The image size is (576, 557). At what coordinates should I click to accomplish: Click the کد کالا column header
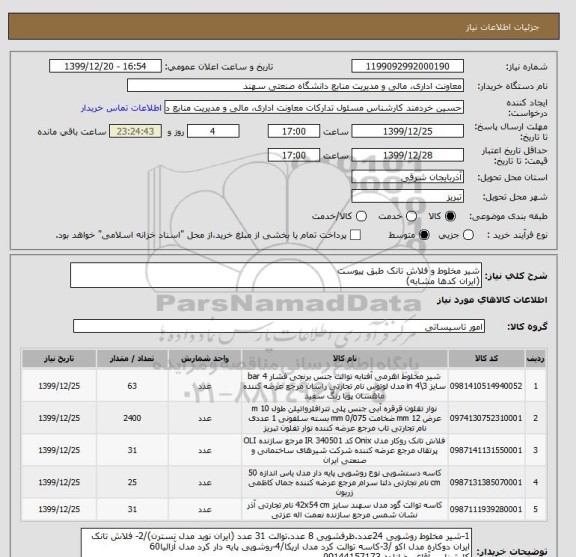(x=486, y=358)
